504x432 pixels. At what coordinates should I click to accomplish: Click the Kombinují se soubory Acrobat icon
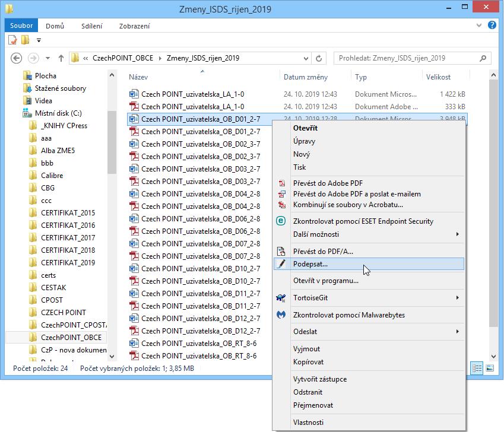(x=282, y=205)
